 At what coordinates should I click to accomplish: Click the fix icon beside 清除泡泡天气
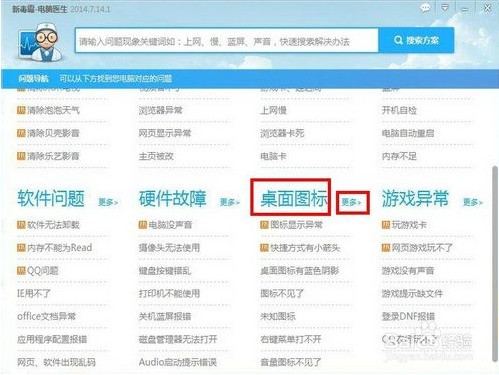(21, 110)
